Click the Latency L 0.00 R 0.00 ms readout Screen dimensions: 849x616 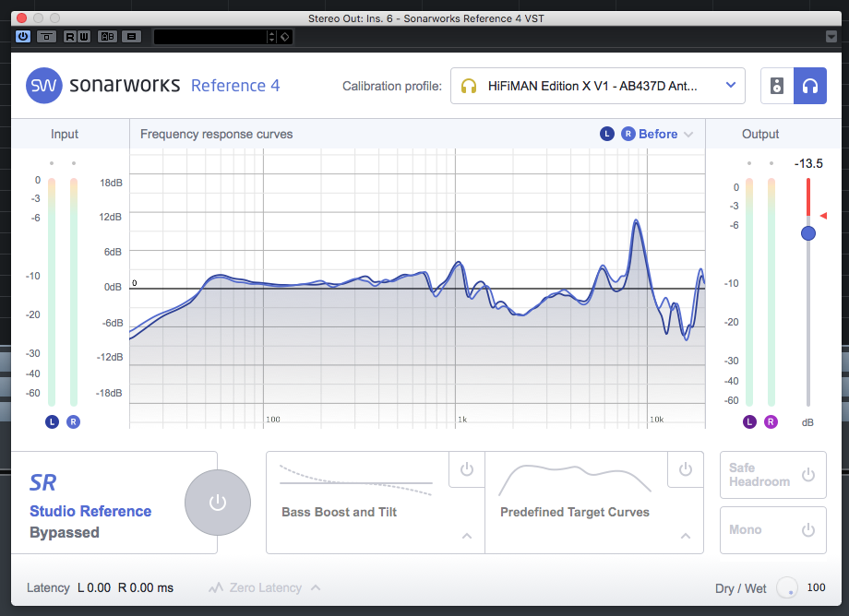pyautogui.click(x=101, y=588)
